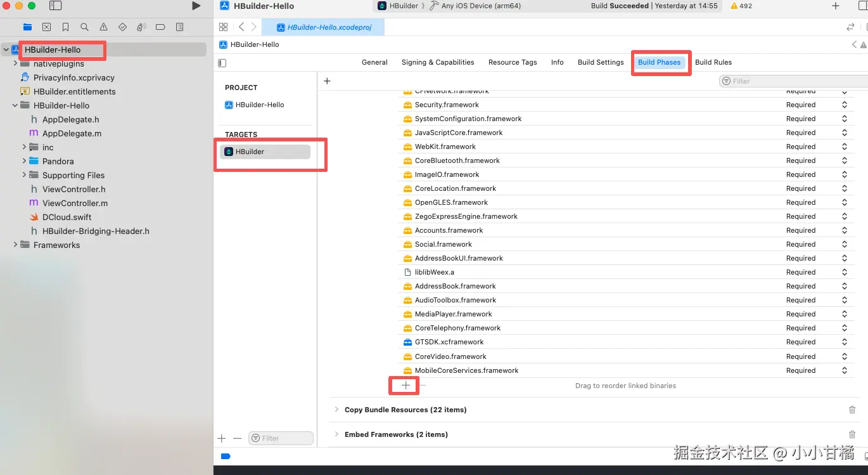Change liblibWeex.a Required status
This screenshot has width=868, height=475.
coord(845,273)
